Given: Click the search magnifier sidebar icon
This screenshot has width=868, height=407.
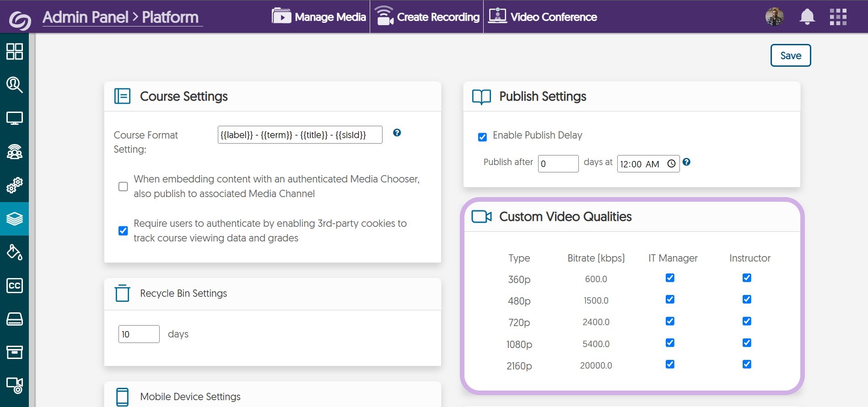Looking at the screenshot, I should click(x=14, y=85).
